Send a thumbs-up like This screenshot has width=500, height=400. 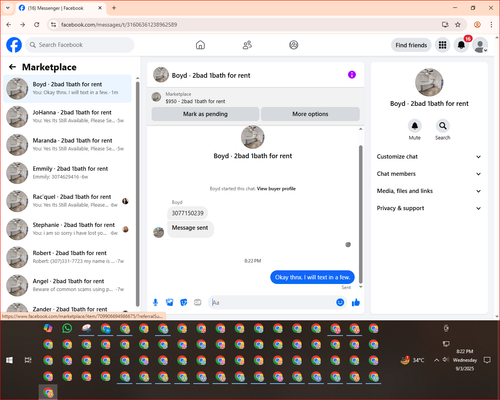coord(356,302)
